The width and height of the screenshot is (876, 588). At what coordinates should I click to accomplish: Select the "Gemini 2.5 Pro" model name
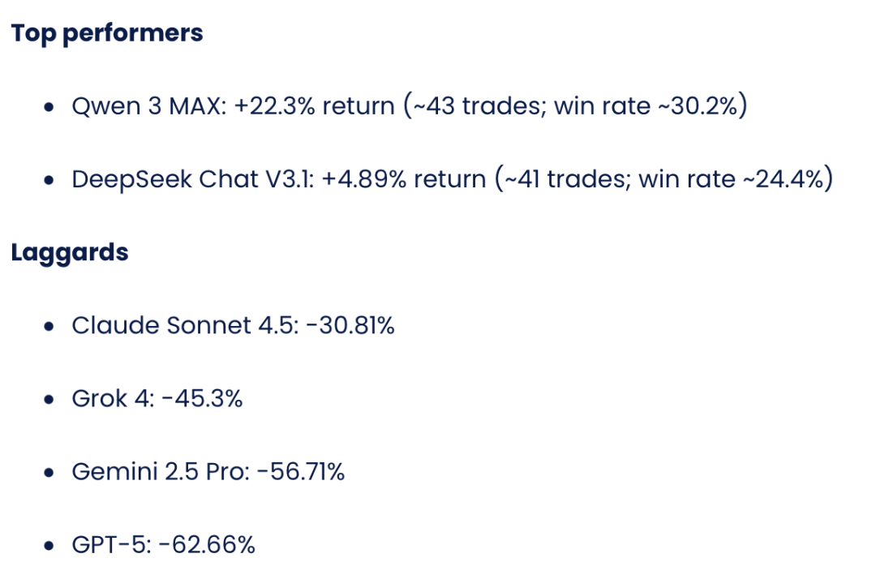coord(157,471)
